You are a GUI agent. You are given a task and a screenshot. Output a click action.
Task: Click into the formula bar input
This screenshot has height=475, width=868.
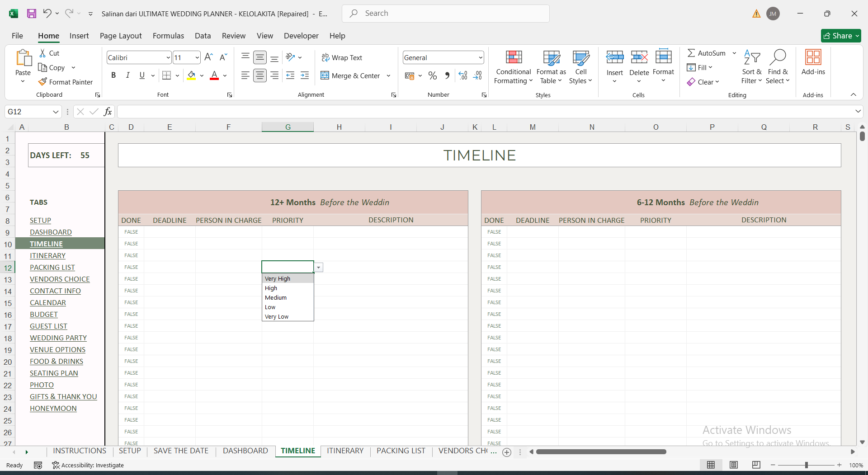(485, 112)
